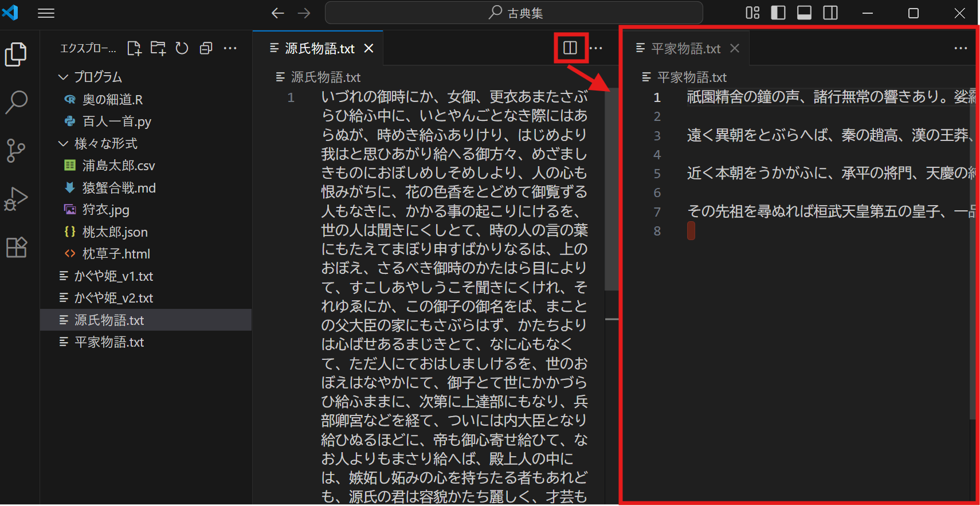Open 猿蟹合戦.md file
980x506 pixels.
pos(146,188)
